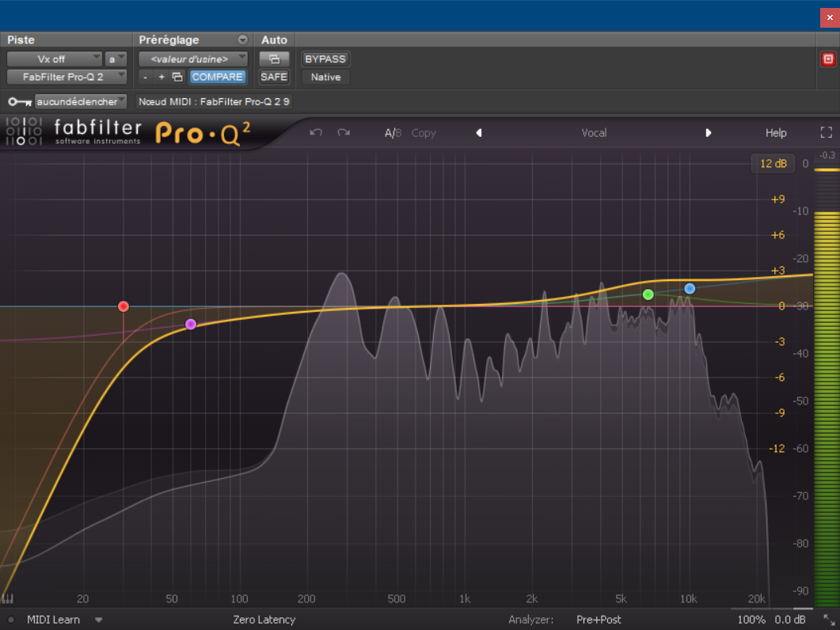Open the FabFilter Pro-Q 2 plug-in selector

click(67, 77)
